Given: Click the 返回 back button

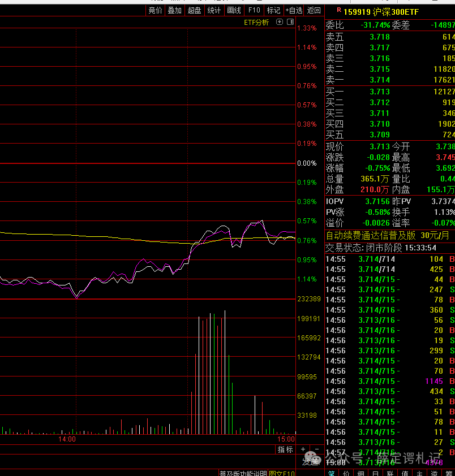Looking at the screenshot, I should [314, 11].
